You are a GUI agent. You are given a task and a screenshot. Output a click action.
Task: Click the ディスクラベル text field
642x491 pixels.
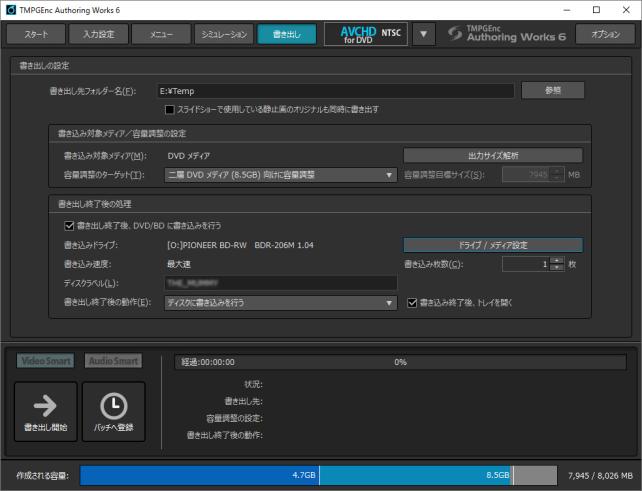point(280,283)
